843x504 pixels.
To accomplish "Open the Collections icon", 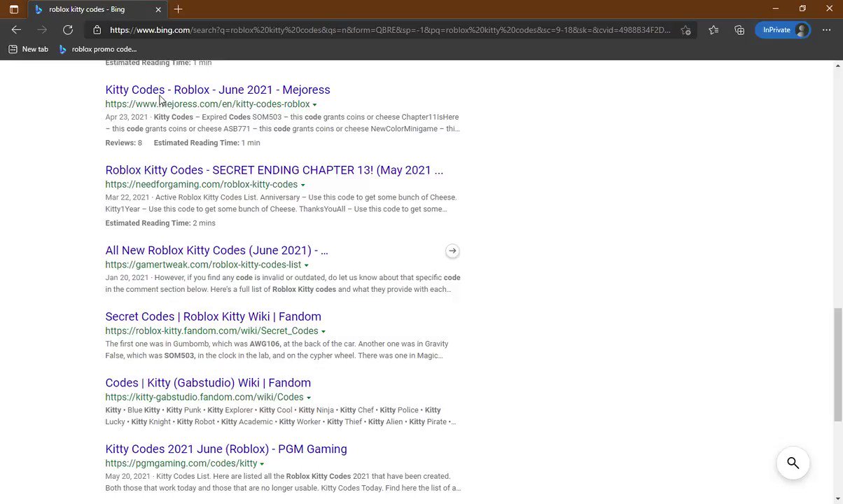I will click(739, 30).
